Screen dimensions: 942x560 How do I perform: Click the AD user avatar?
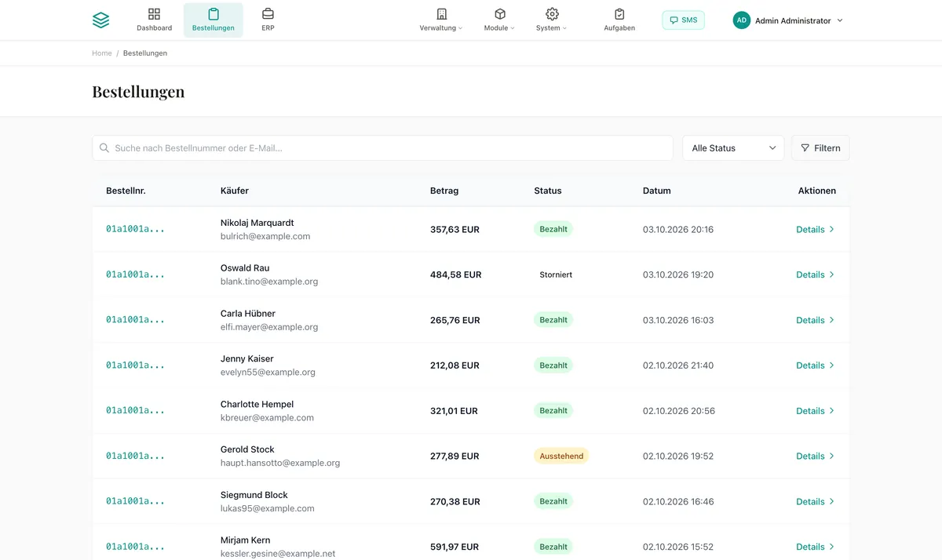(x=741, y=20)
